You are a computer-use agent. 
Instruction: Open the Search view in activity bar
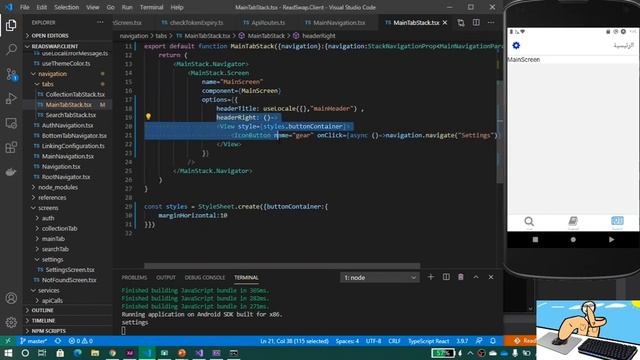(x=11, y=49)
